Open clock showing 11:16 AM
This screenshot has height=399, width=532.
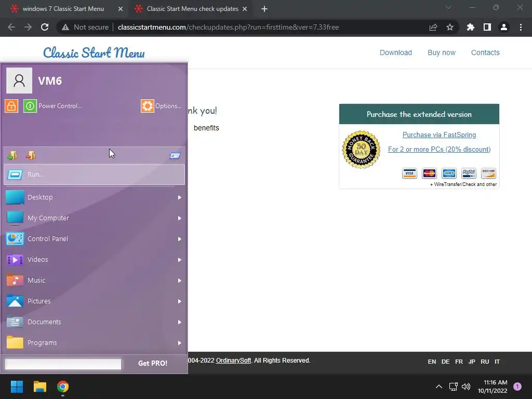(493, 387)
